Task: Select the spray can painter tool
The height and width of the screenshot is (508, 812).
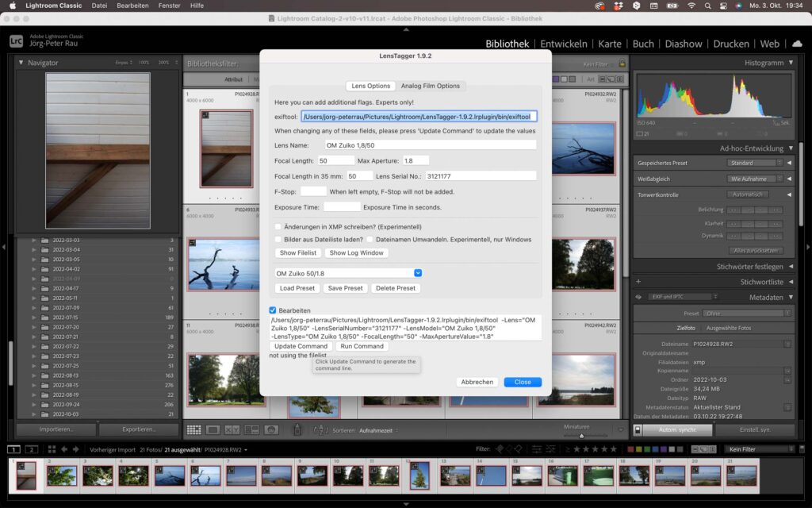Action: tap(297, 429)
